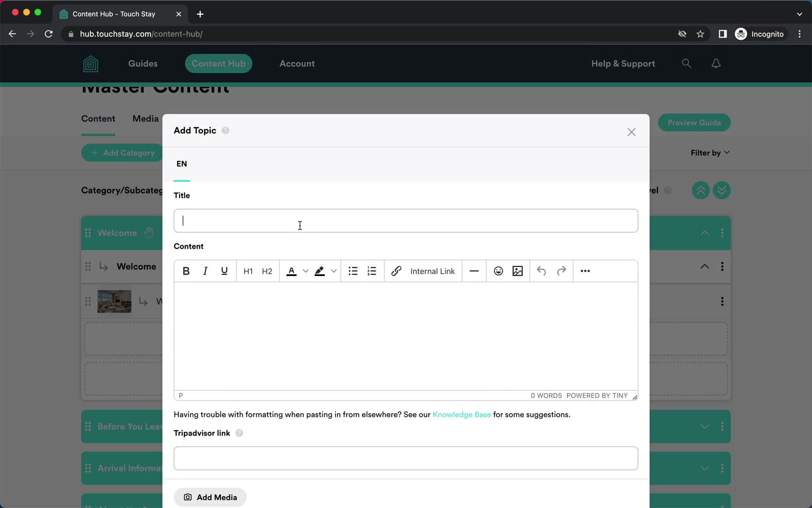Collapse the Arrival Information section
812x508 pixels.
pyautogui.click(x=705, y=468)
